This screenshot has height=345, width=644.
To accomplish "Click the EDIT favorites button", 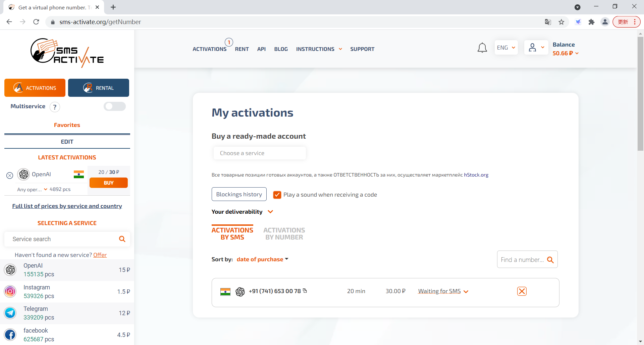I will coord(67,142).
